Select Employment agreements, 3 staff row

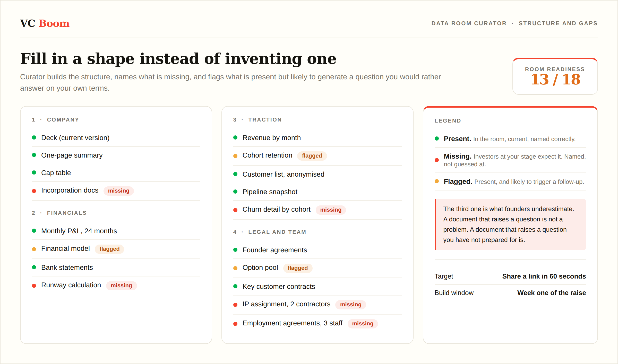(317, 324)
